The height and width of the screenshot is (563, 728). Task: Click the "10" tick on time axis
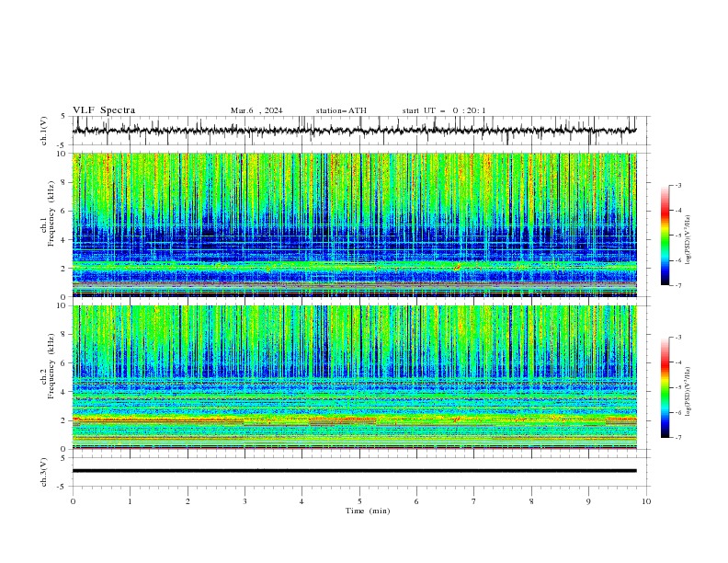(646, 501)
